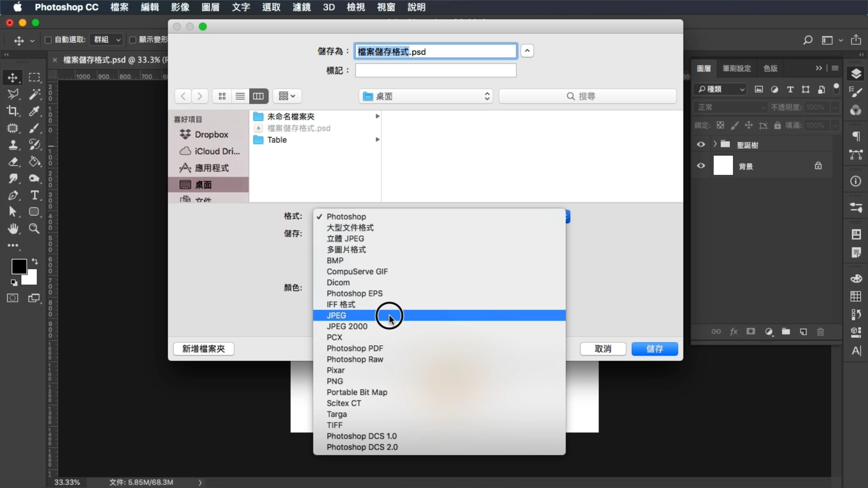Select the Magic Wand tool
Screen dimensions: 868x488
(34, 94)
